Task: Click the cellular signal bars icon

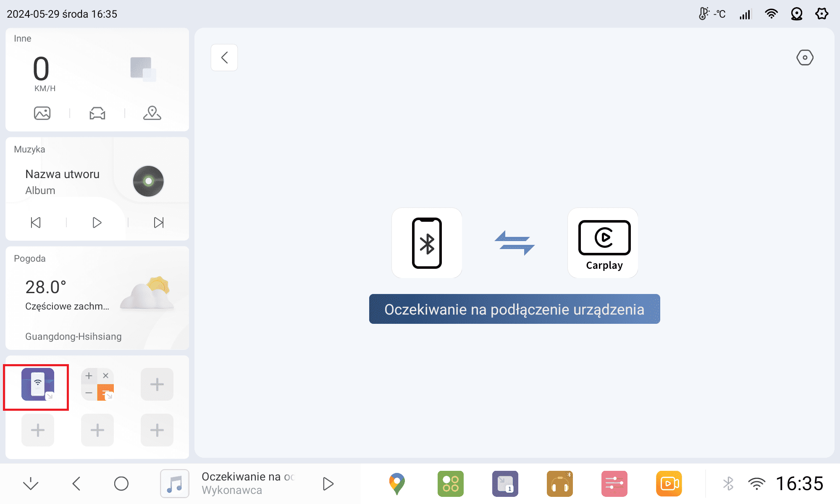Action: click(x=745, y=14)
